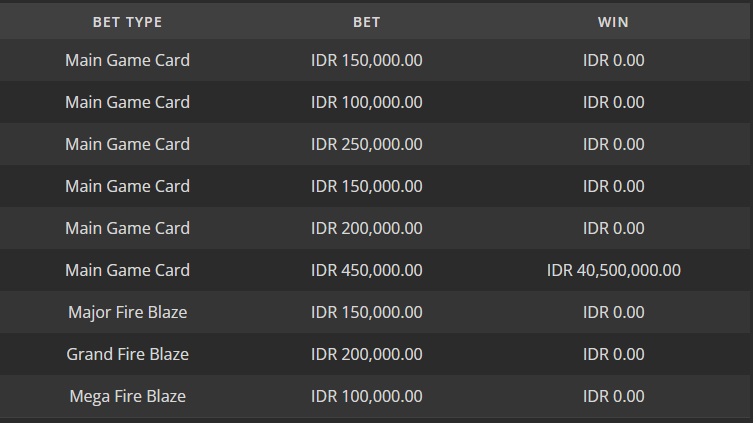Select the Grand Fire Blaze row
The image size is (753, 423).
coord(375,354)
